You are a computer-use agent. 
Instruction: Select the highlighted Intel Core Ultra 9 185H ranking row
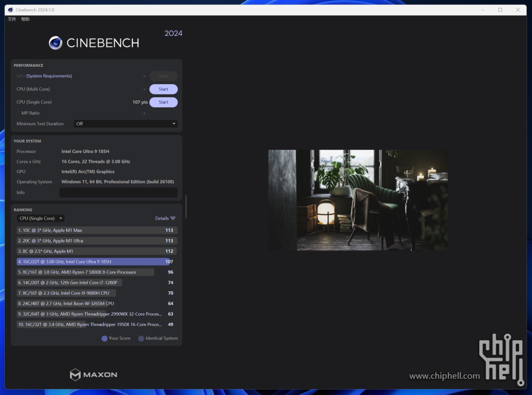click(97, 262)
